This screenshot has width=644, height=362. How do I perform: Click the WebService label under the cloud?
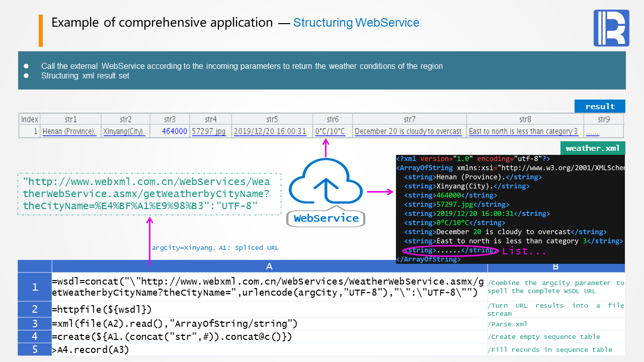tap(326, 218)
